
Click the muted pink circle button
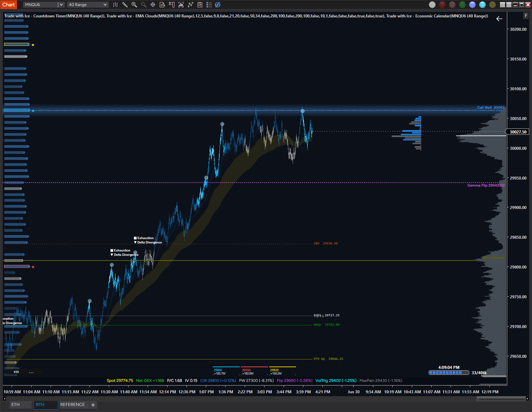pyautogui.click(x=452, y=4)
